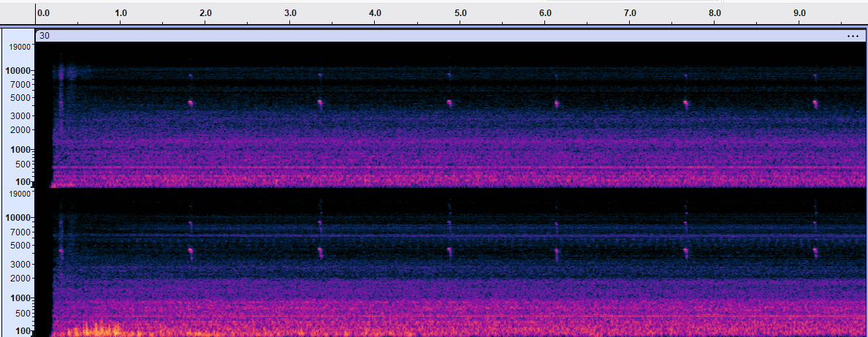Click the upper channel 4 kHz blip near 6.1 seconds
The height and width of the screenshot is (337, 868).
pyautogui.click(x=556, y=103)
